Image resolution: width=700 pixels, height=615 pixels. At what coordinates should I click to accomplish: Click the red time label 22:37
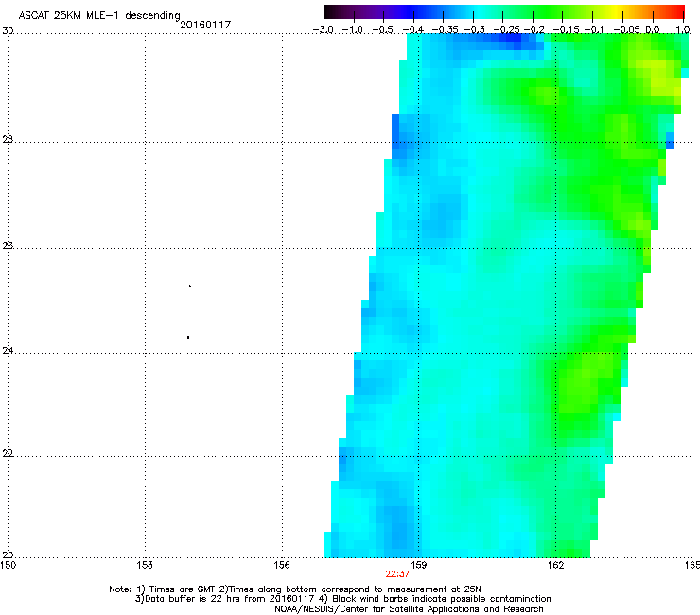(x=397, y=574)
